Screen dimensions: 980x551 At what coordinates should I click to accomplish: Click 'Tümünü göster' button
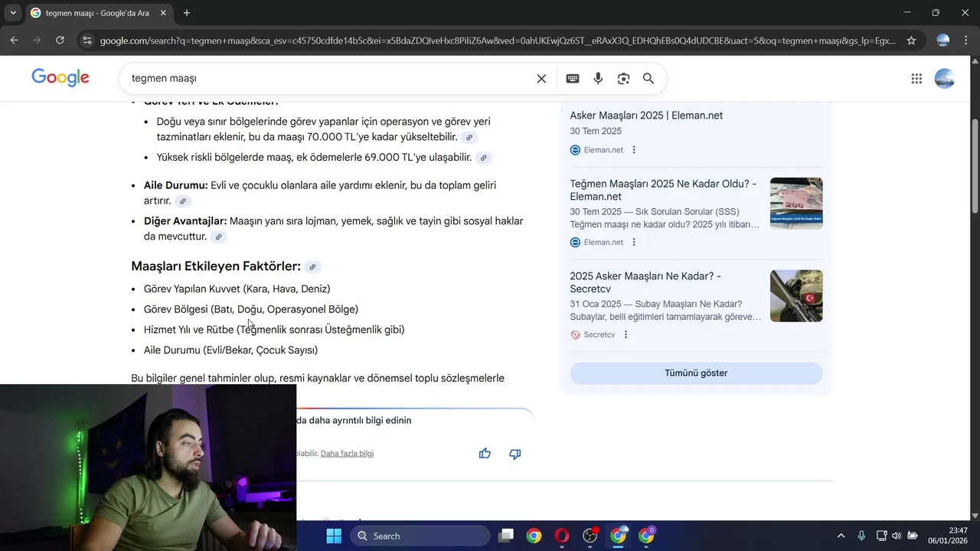[696, 373]
